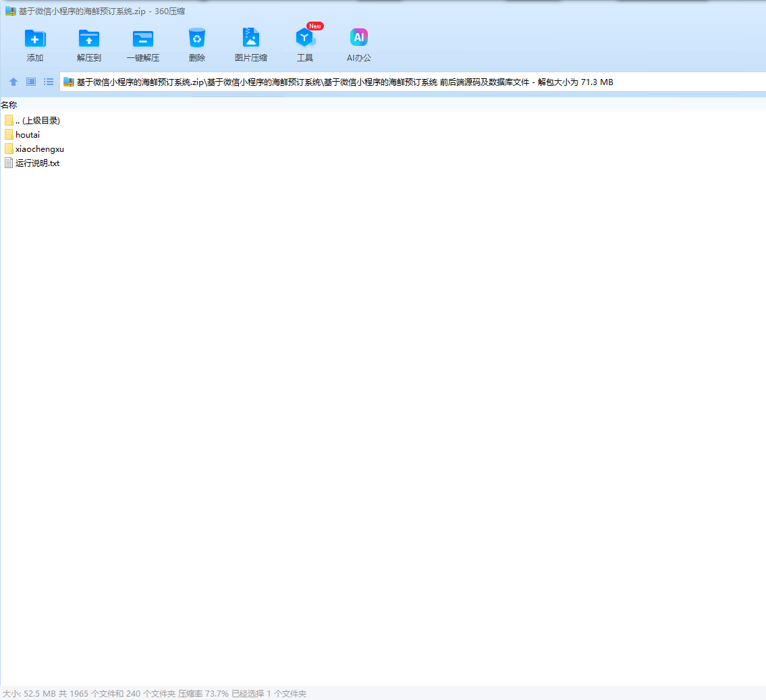Click the houtai folder icon

(x=9, y=135)
